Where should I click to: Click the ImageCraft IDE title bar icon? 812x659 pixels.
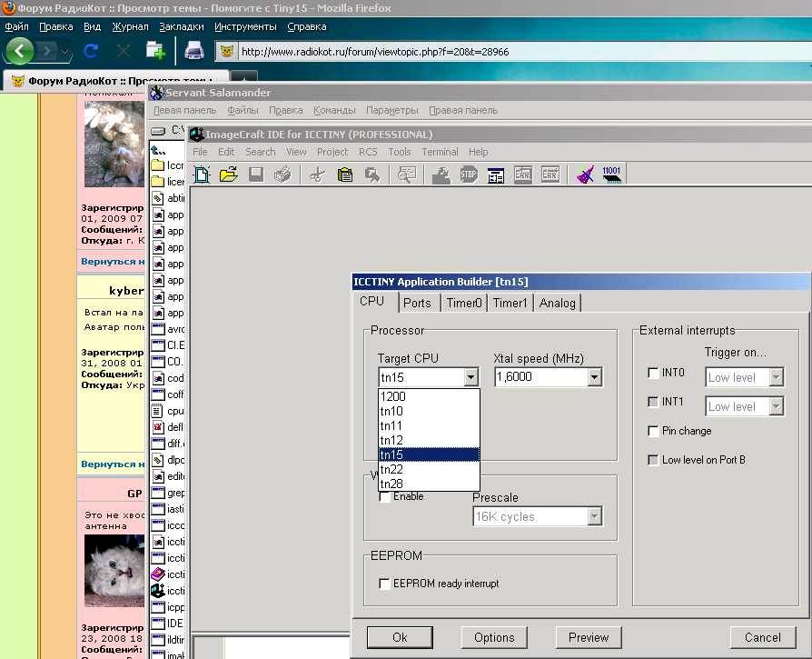pos(197,135)
